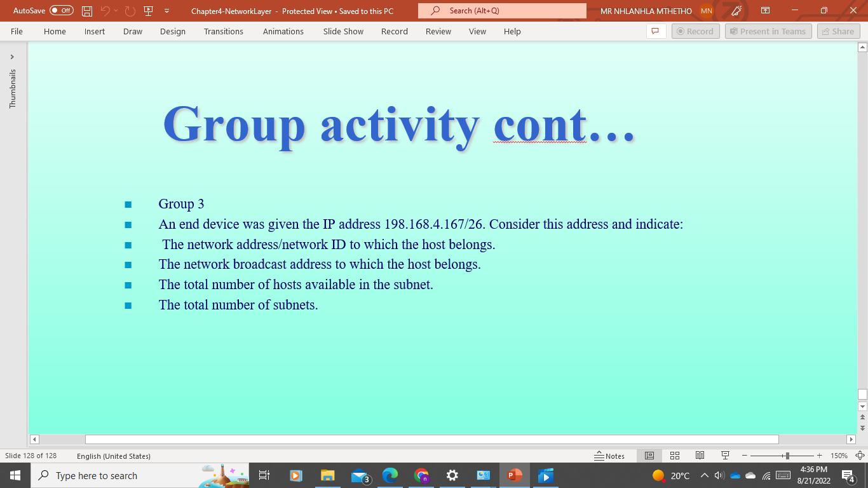Screen dimensions: 868x488
Task: Open Normal view from the status bar
Action: [649, 455]
